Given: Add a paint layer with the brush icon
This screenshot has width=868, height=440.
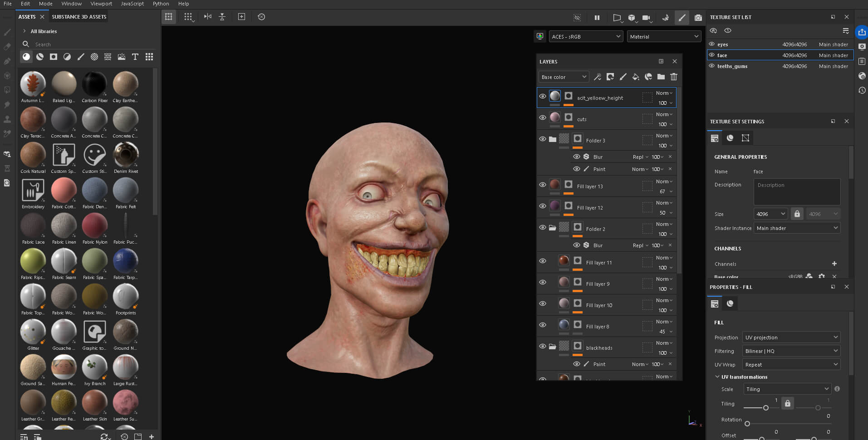Looking at the screenshot, I should tap(623, 77).
